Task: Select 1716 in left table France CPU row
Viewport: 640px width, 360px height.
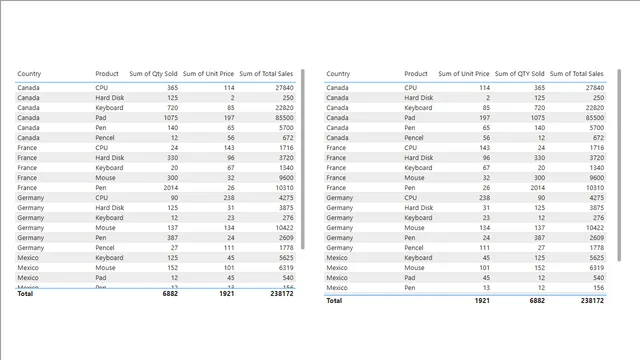Action: pos(286,148)
